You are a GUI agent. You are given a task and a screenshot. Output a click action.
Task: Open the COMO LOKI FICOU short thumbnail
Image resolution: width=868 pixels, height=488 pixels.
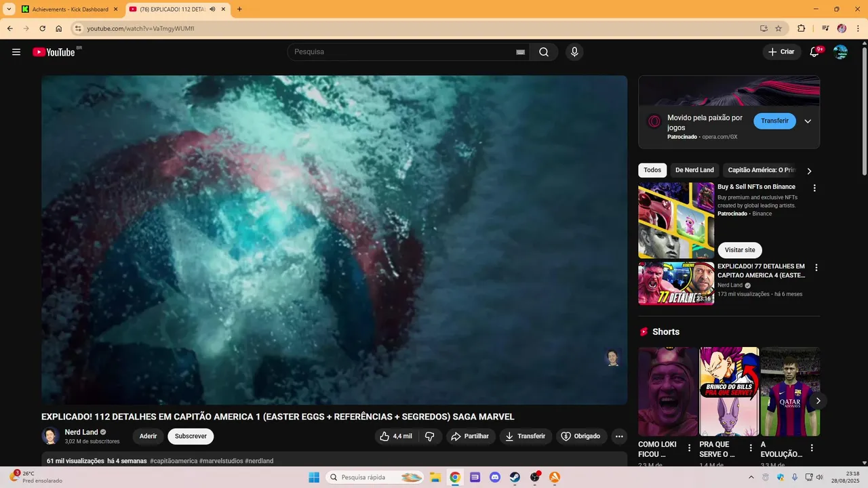(x=668, y=392)
